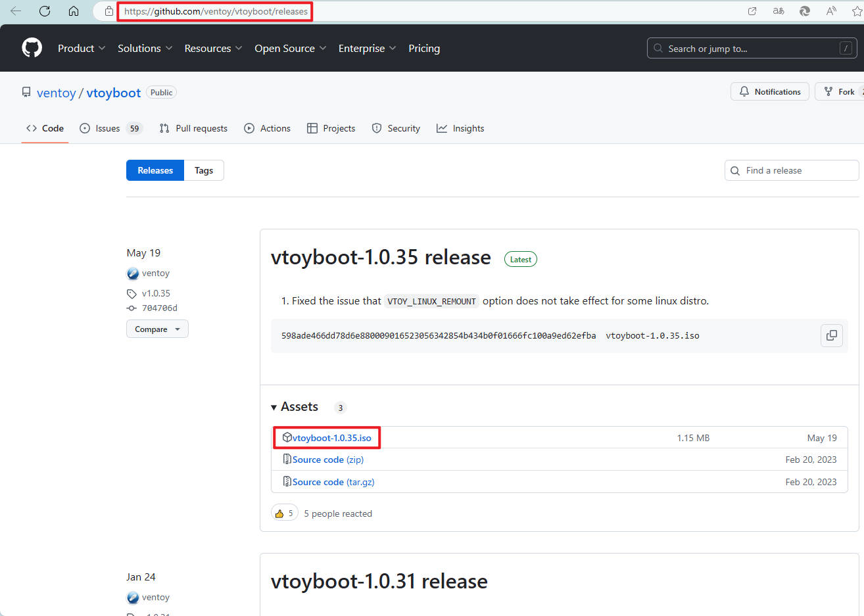
Task: Switch to the Tags tab
Action: pos(204,170)
